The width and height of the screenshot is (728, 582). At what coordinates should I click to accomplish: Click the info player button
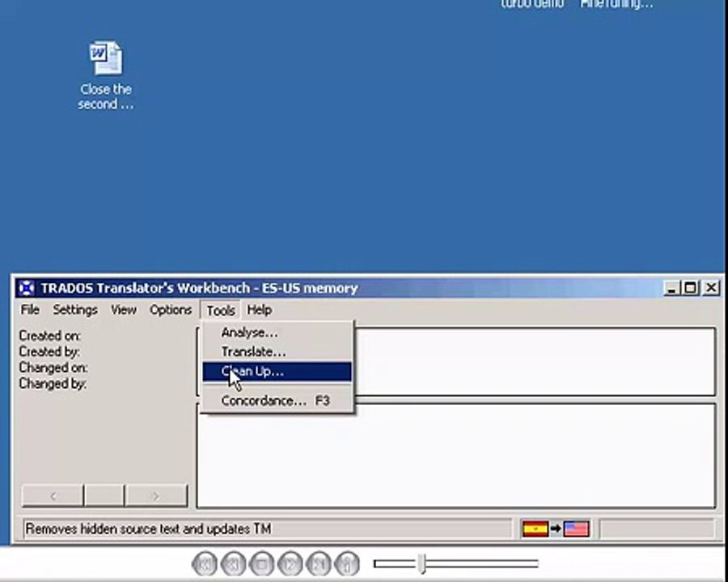coord(347,564)
